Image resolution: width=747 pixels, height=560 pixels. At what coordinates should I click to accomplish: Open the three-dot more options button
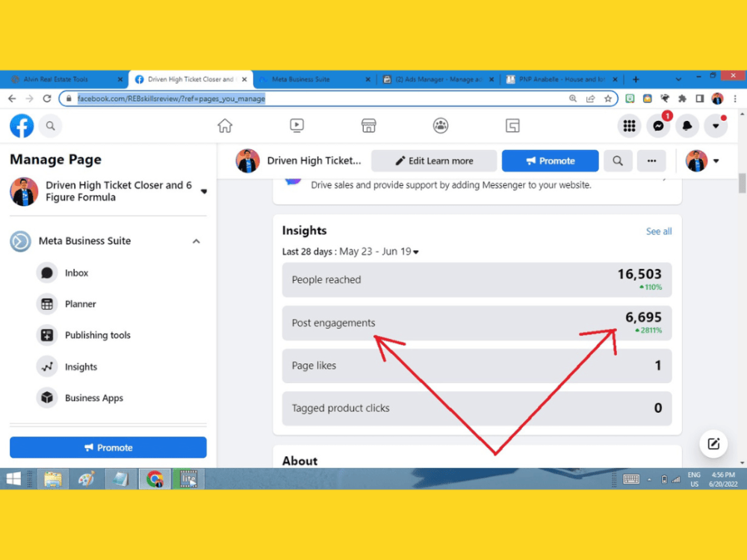pyautogui.click(x=651, y=161)
